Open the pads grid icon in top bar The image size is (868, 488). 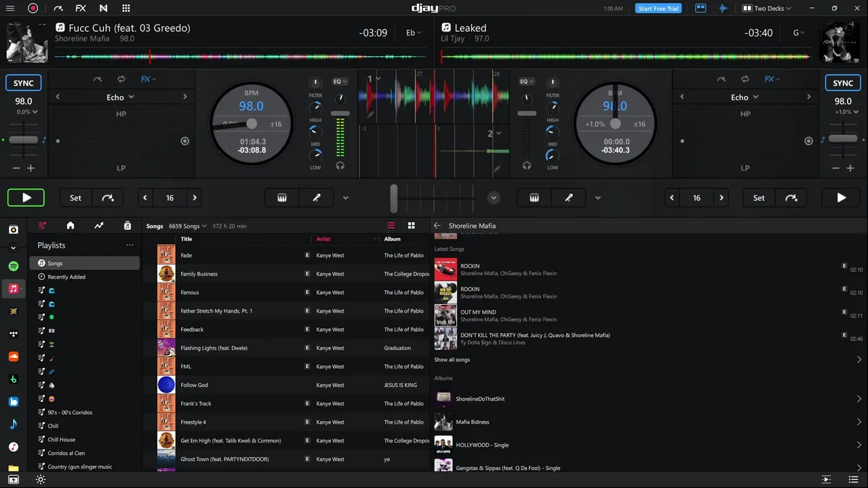coord(126,8)
